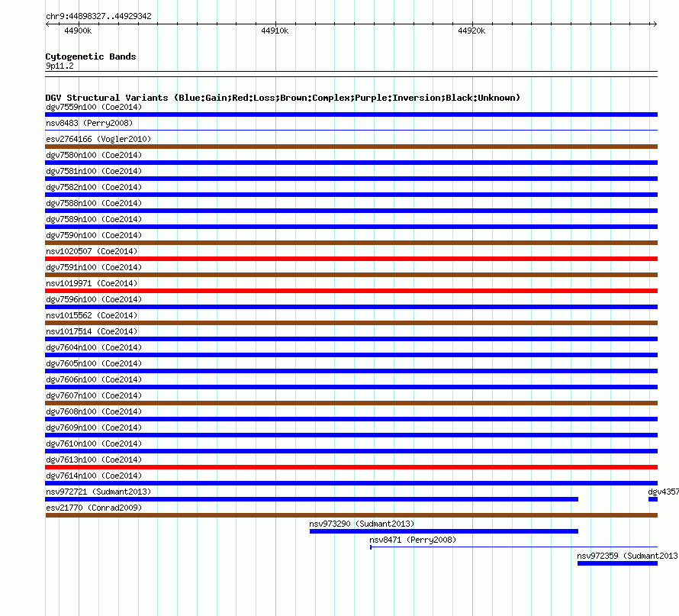The width and height of the screenshot is (679, 616).
Task: Click the red bar under dgv7613n100
Action: coord(351,467)
